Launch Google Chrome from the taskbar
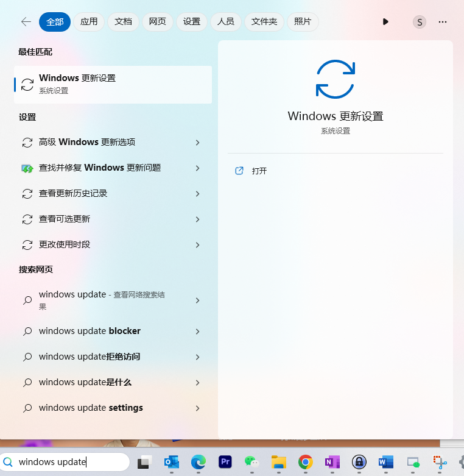This screenshot has height=476, width=464. pyautogui.click(x=306, y=463)
